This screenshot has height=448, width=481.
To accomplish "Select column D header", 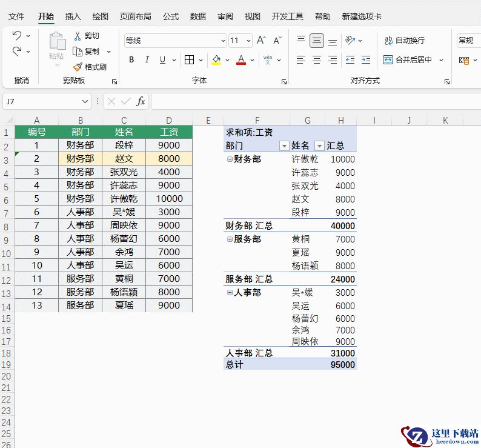I will (169, 121).
